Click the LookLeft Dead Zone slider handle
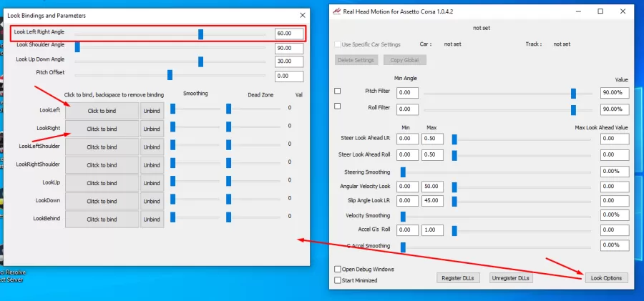 pyautogui.click(x=228, y=109)
